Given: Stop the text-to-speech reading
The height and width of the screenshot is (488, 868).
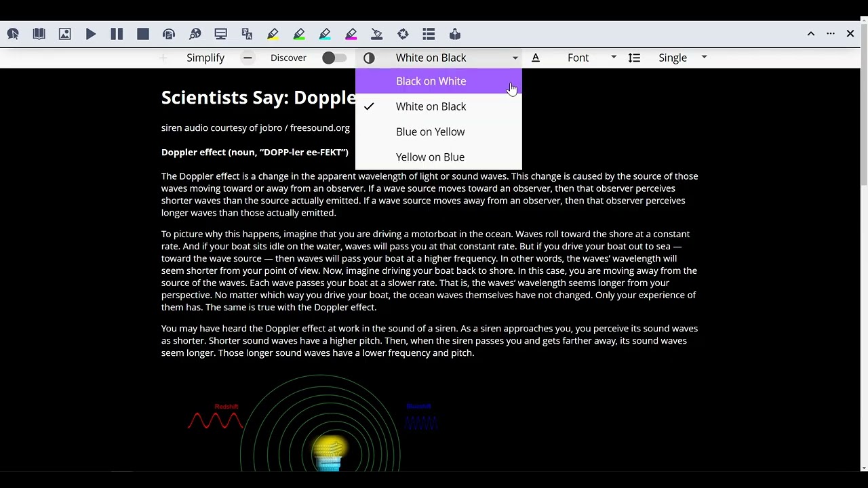Looking at the screenshot, I should tap(143, 34).
